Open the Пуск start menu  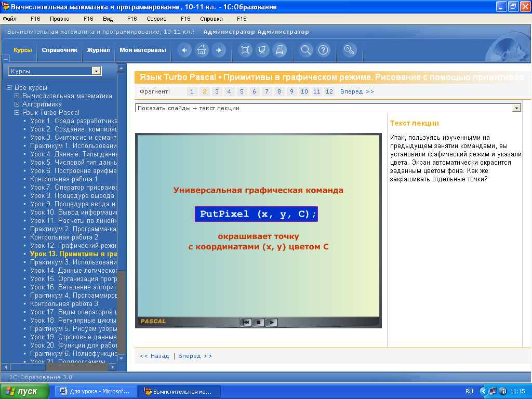(24, 391)
